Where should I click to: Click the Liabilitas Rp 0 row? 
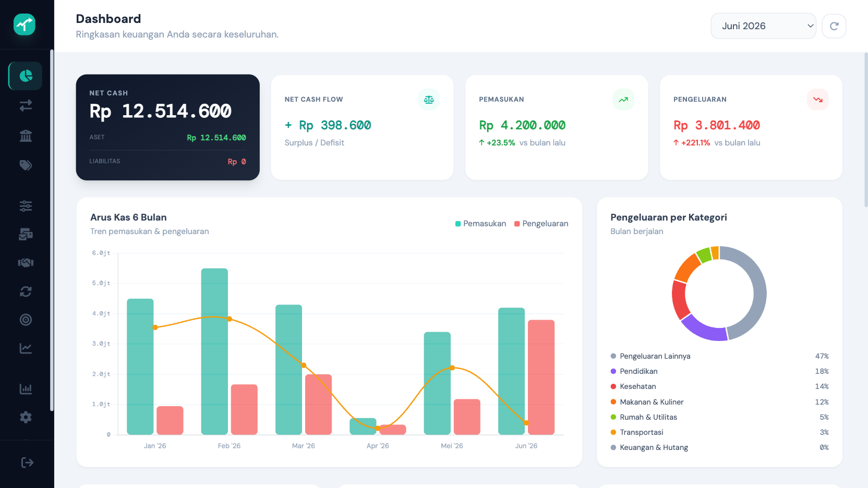(x=168, y=162)
